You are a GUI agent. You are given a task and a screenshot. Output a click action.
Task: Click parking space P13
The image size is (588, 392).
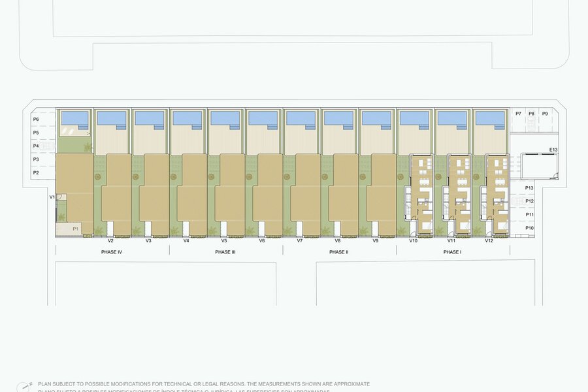(530, 188)
